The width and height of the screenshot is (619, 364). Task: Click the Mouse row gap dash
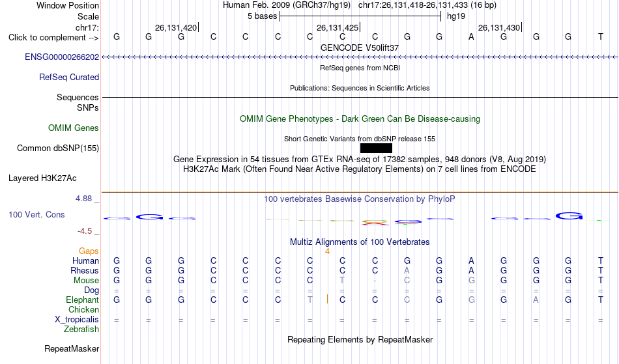[375, 281]
